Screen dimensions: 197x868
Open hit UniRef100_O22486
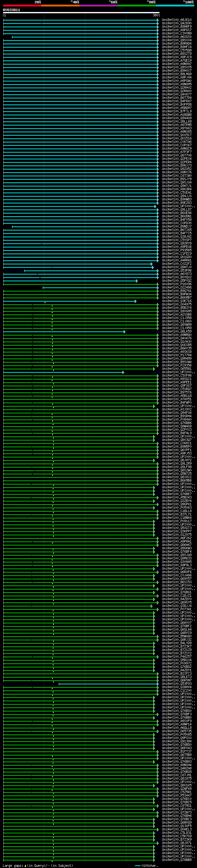click(x=176, y=287)
